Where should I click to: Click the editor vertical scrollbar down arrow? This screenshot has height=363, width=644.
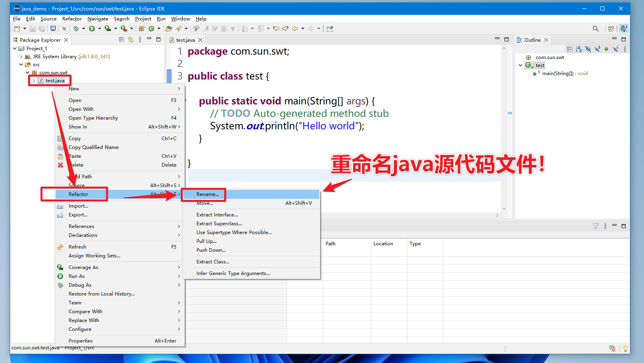(504, 209)
